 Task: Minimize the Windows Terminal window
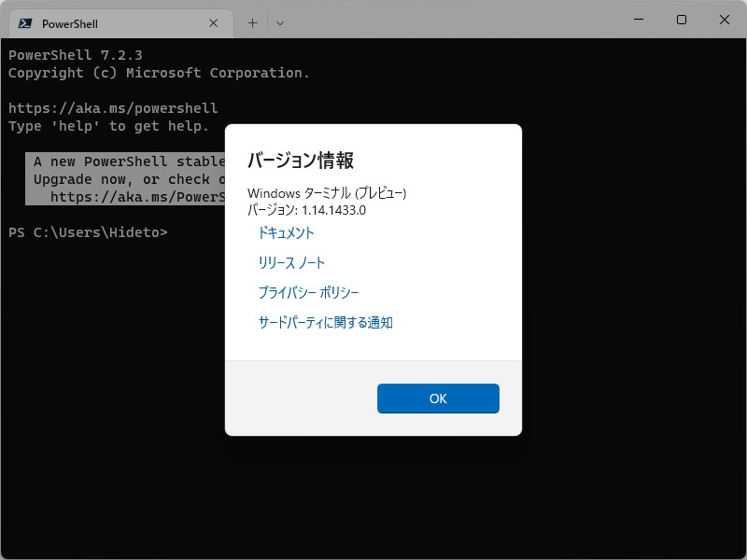point(639,19)
